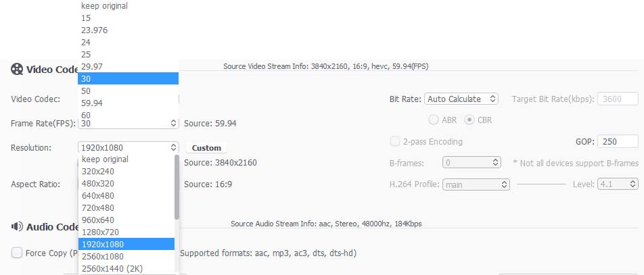644x275 pixels.
Task: Select the CBR radio button
Action: (469, 120)
